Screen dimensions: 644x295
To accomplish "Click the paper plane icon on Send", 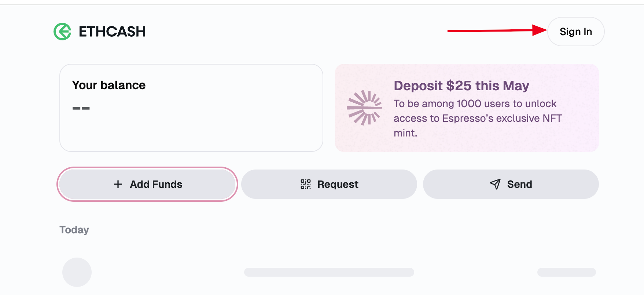I will (x=495, y=184).
